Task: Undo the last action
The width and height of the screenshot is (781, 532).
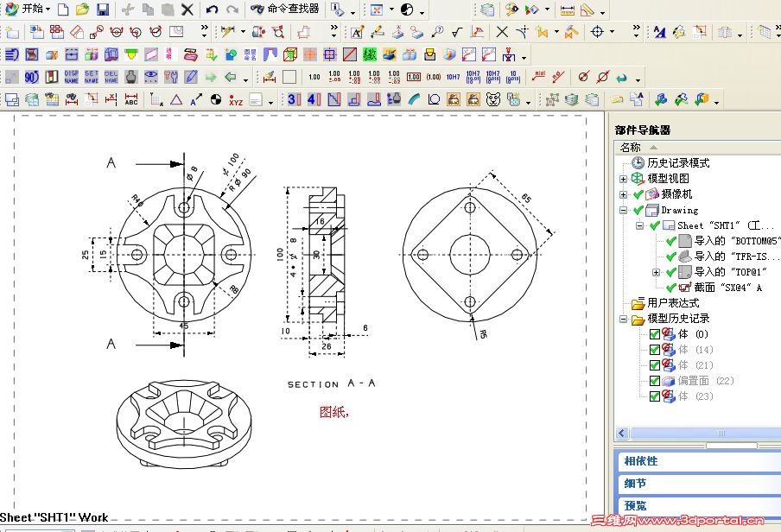Action: point(213,9)
